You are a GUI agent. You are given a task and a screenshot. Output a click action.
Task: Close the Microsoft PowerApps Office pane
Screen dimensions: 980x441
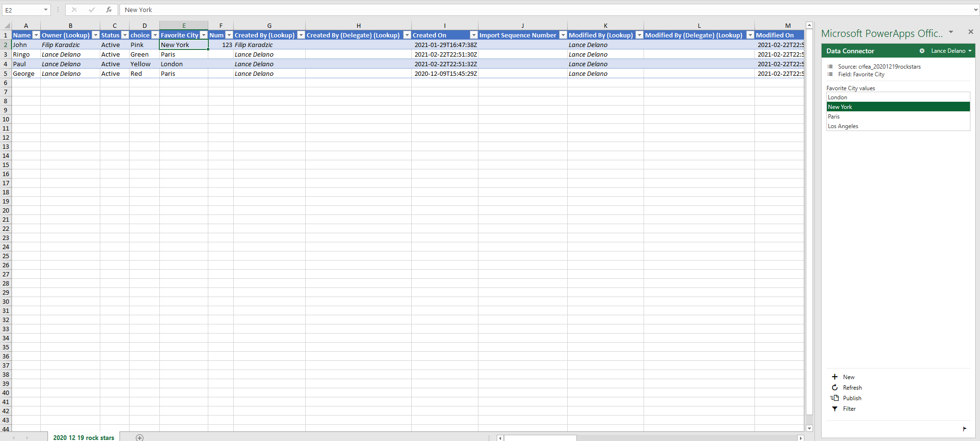tap(971, 32)
